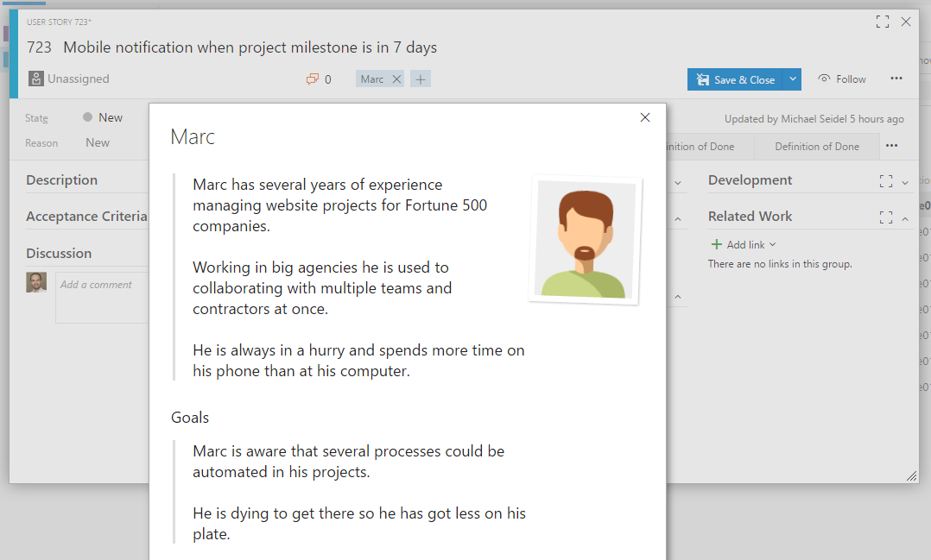Enter fullscreen for the Development section
This screenshot has height=560, width=931.
tap(884, 179)
